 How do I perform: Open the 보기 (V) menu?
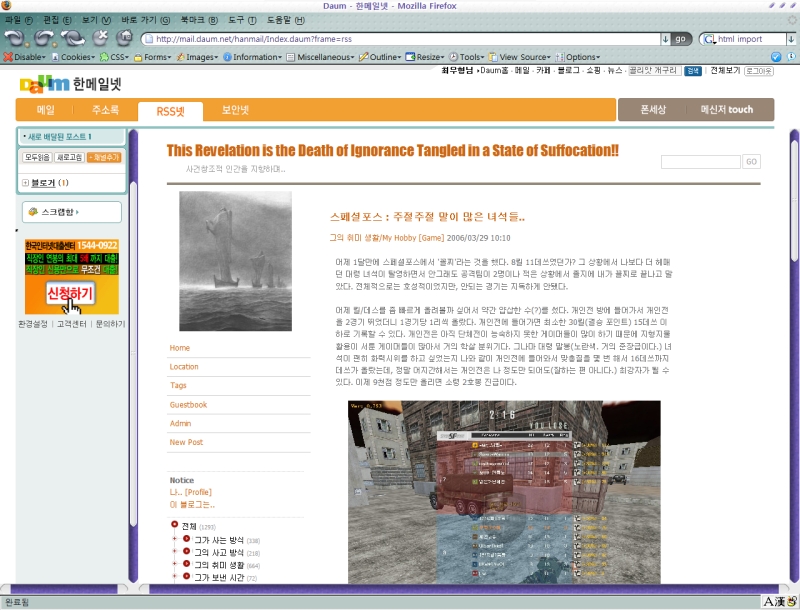(96, 20)
